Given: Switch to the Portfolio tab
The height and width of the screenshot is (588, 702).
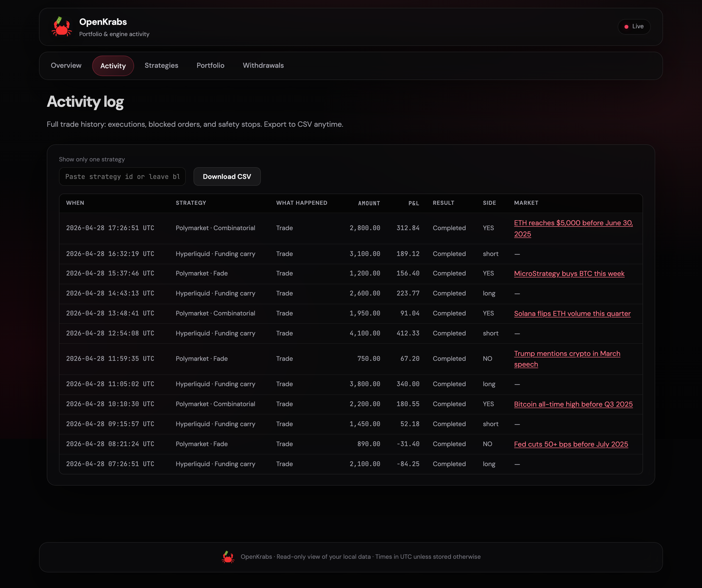Looking at the screenshot, I should 210,66.
